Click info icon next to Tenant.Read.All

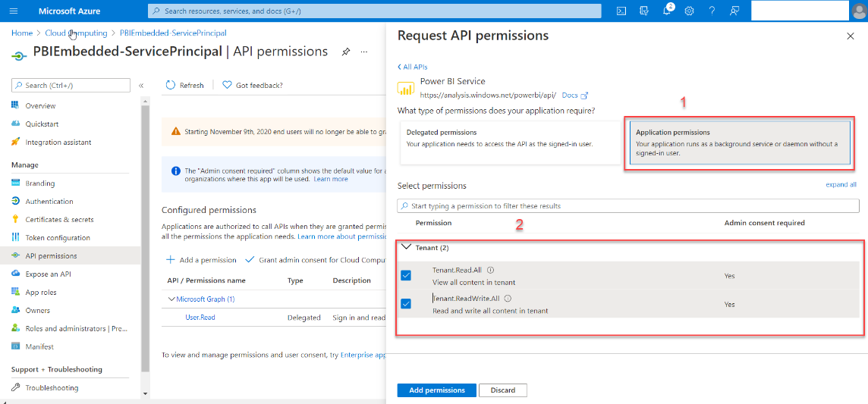pyautogui.click(x=491, y=270)
